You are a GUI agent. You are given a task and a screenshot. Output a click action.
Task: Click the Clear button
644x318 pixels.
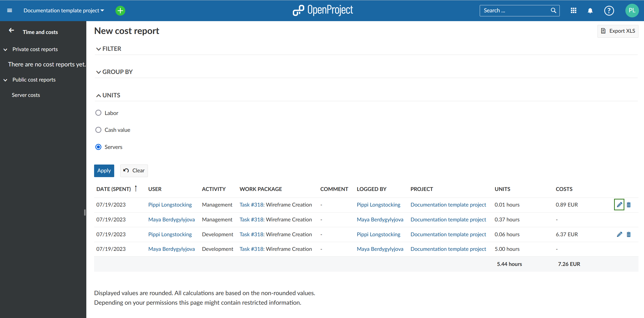[x=134, y=170]
